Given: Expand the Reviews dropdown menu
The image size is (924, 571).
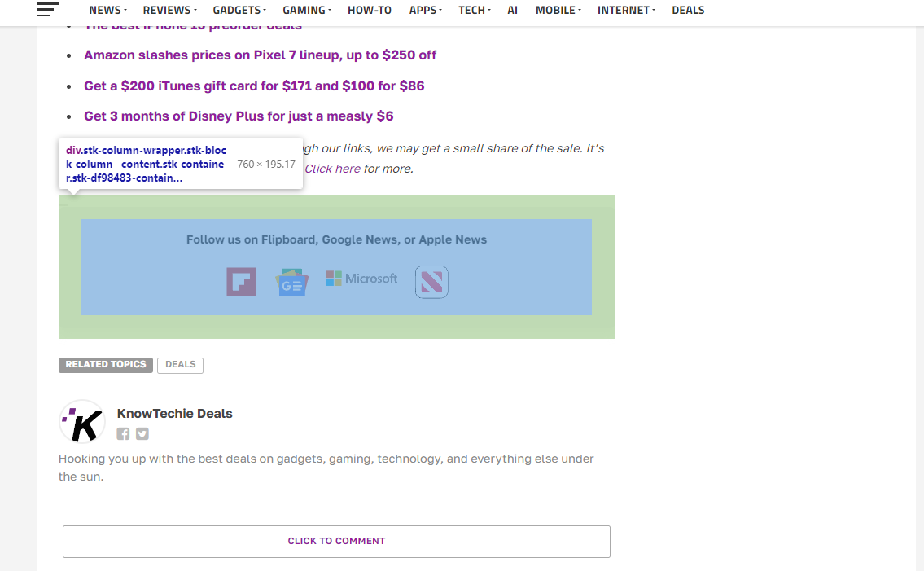Looking at the screenshot, I should (x=170, y=11).
